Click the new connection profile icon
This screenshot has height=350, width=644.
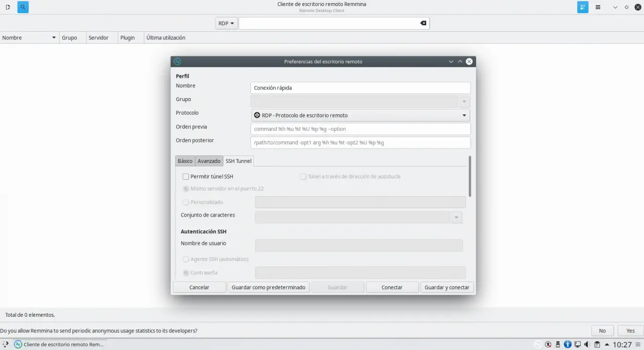[x=8, y=7]
